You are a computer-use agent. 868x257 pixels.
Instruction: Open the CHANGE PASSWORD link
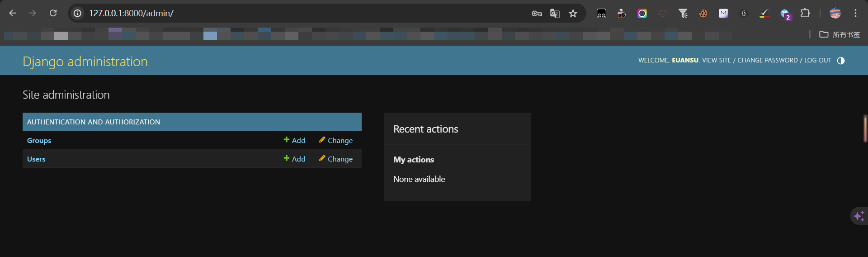click(x=767, y=61)
